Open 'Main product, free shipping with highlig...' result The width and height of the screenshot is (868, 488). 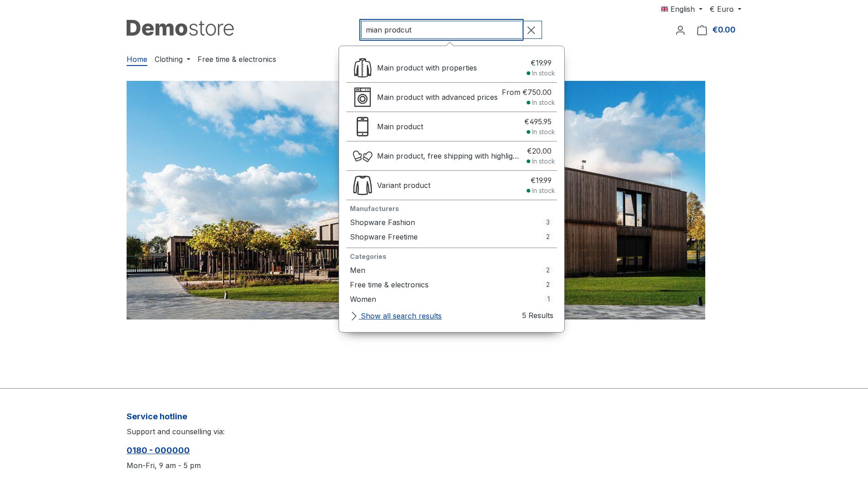[452, 156]
